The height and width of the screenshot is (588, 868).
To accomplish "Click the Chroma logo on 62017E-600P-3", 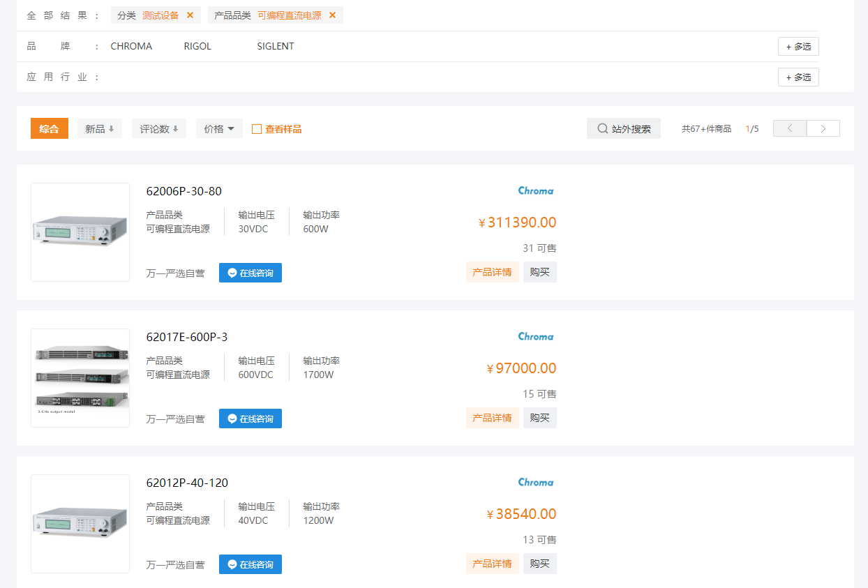I will tap(536, 336).
